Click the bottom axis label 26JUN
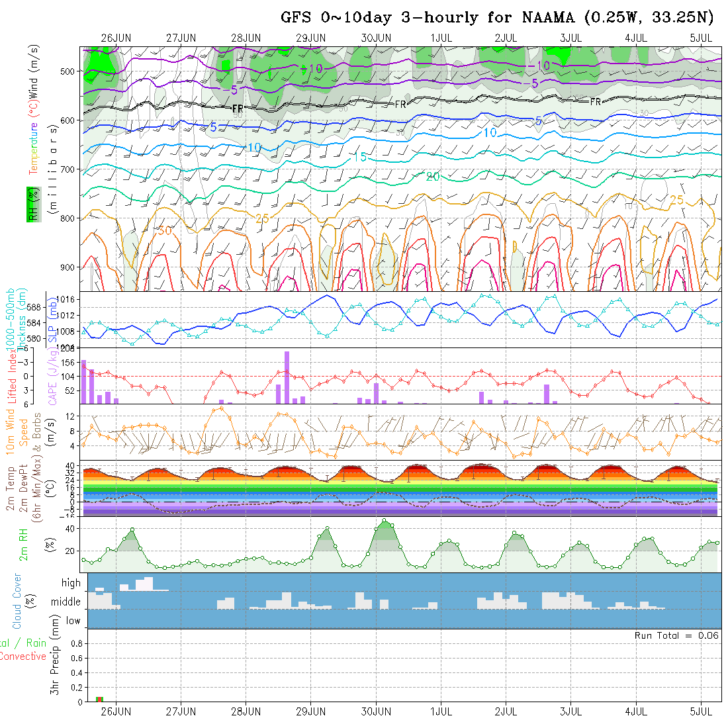This screenshot has height=728, width=728. (116, 711)
